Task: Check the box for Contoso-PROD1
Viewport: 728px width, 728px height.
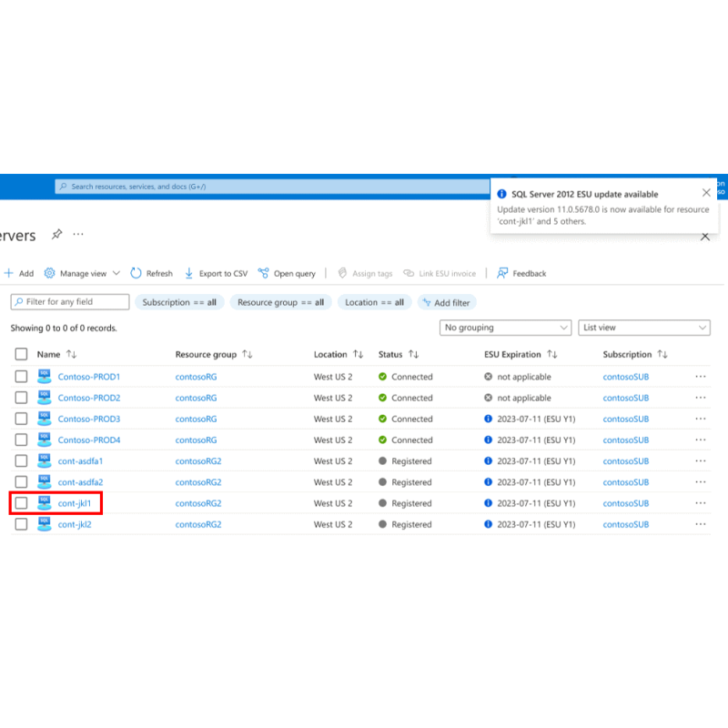Action: pos(21,377)
